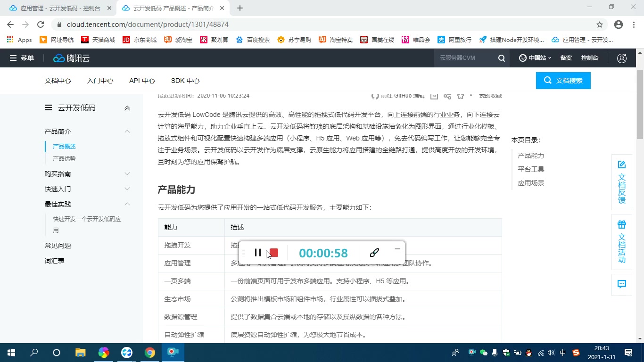Jump to 产品能力 in page contents
This screenshot has width=644, height=362.
coord(531,156)
